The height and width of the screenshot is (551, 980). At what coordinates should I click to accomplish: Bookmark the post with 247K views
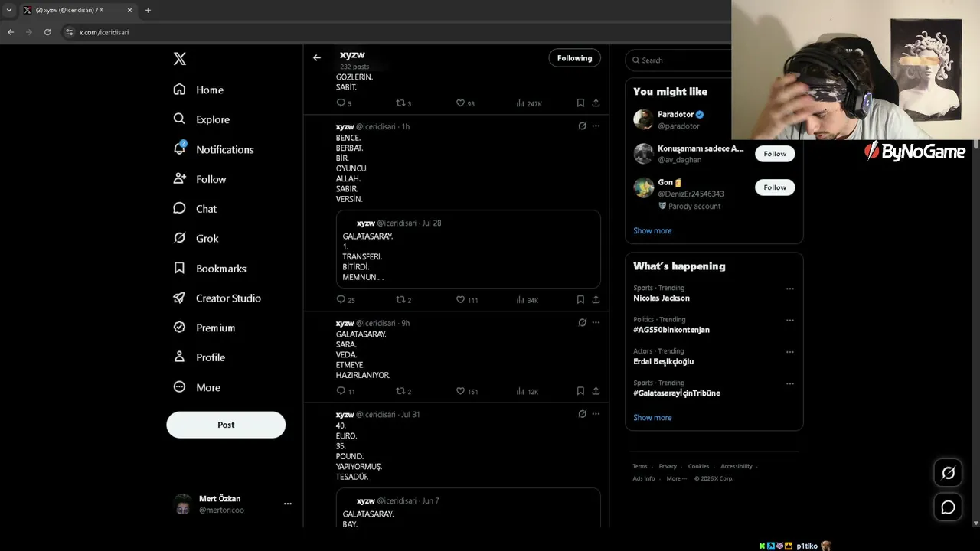click(x=580, y=103)
